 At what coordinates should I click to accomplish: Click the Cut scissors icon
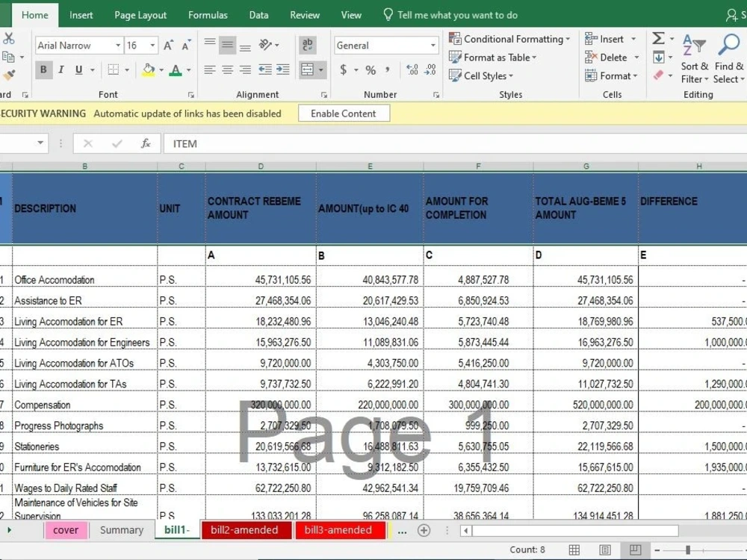(x=9, y=39)
